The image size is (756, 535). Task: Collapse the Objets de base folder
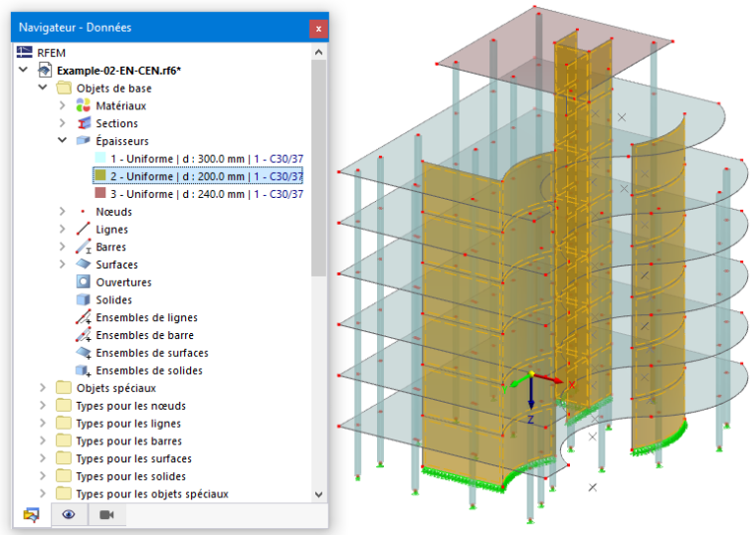43,88
